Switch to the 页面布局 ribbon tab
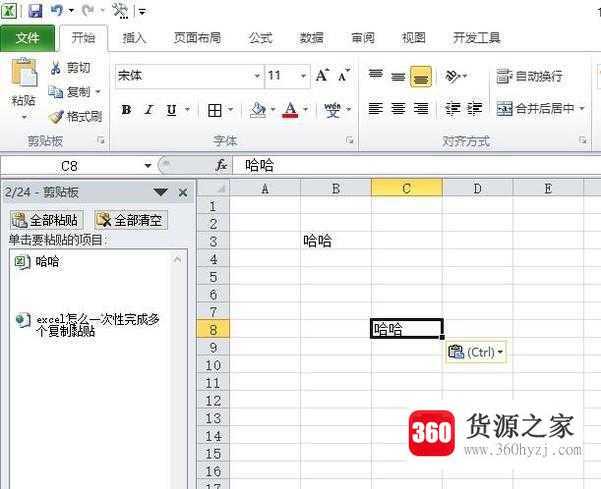Screen dimensions: 601x489 [197, 38]
